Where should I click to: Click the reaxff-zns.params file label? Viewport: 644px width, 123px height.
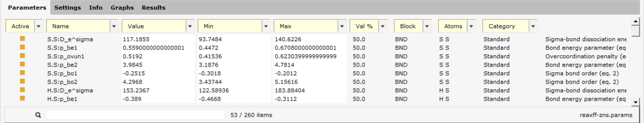tap(606, 115)
